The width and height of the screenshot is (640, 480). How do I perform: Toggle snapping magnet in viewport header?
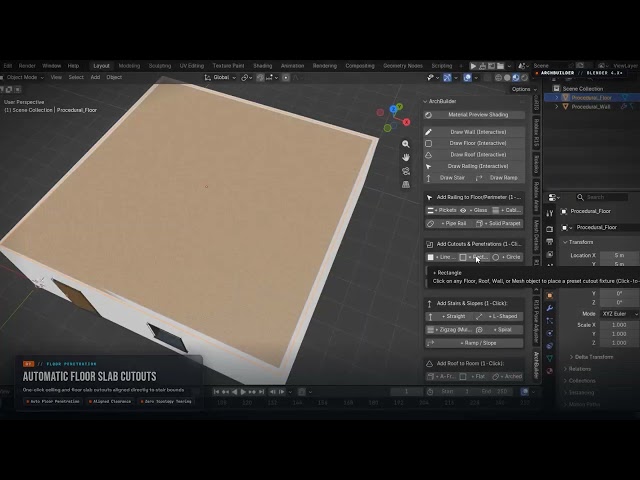click(x=260, y=78)
